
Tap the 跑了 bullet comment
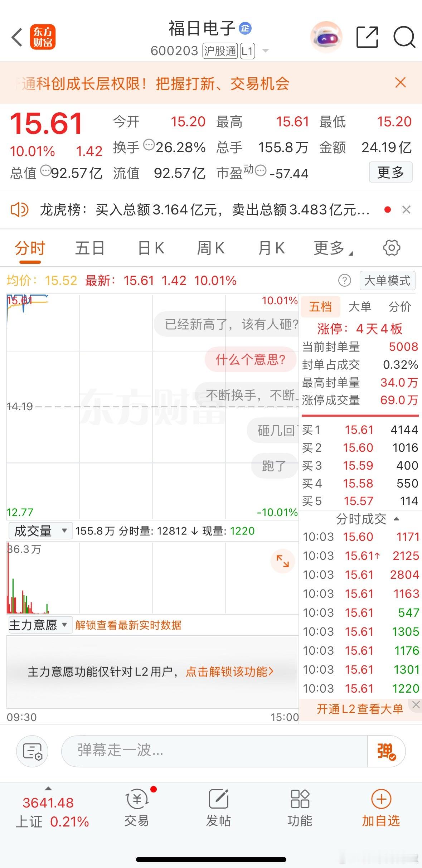tap(274, 466)
